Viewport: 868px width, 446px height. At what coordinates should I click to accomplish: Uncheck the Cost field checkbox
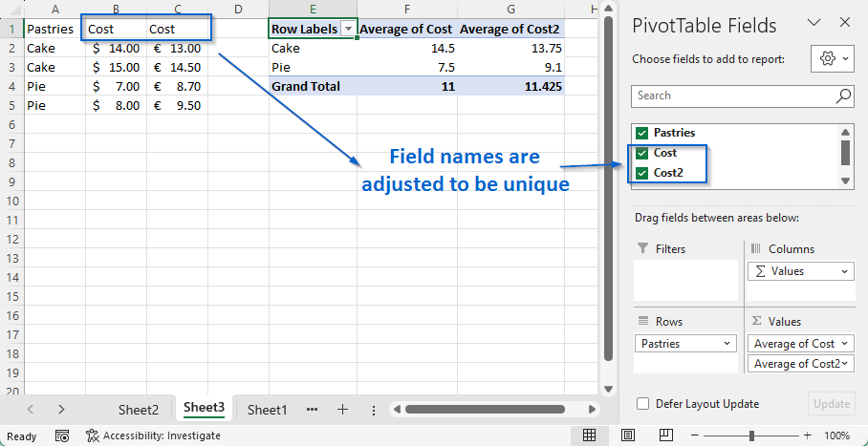pos(642,153)
